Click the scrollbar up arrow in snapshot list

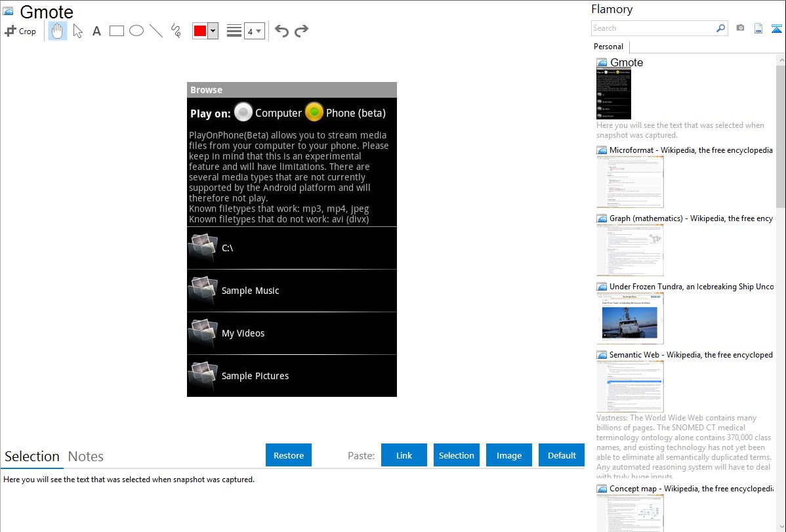[781, 60]
